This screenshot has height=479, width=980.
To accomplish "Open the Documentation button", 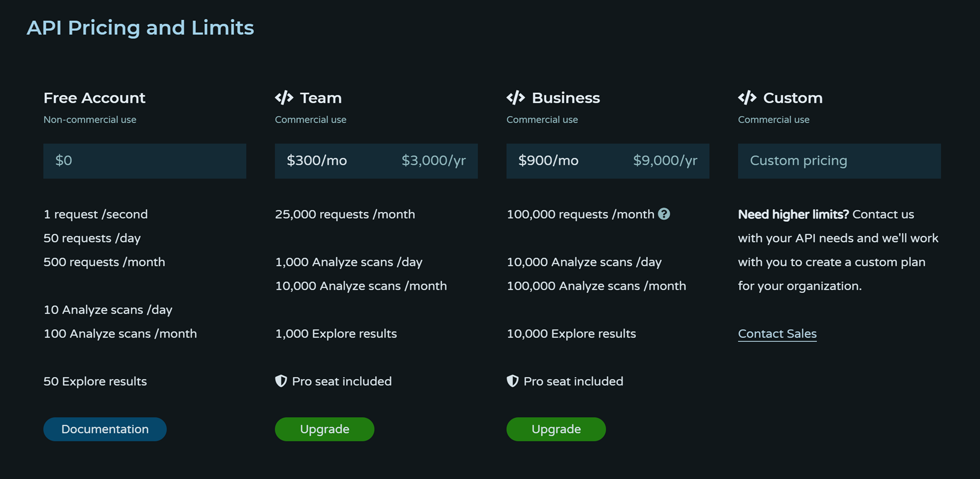I will [105, 429].
